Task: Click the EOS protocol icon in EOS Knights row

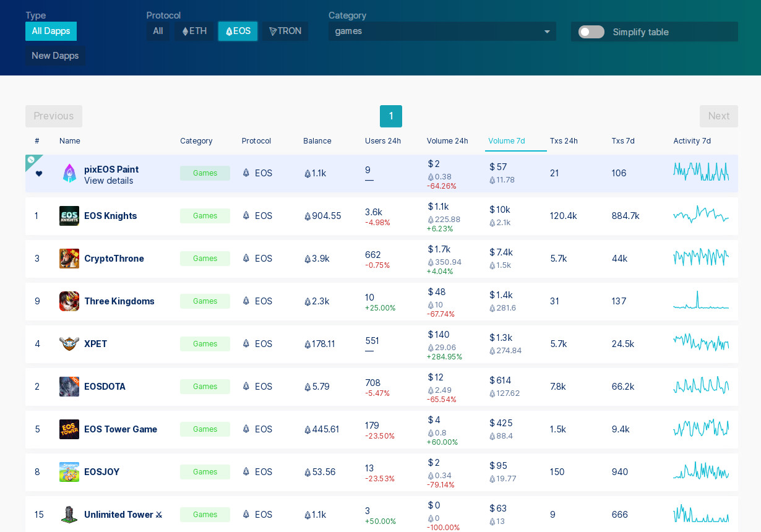Action: coord(246,216)
